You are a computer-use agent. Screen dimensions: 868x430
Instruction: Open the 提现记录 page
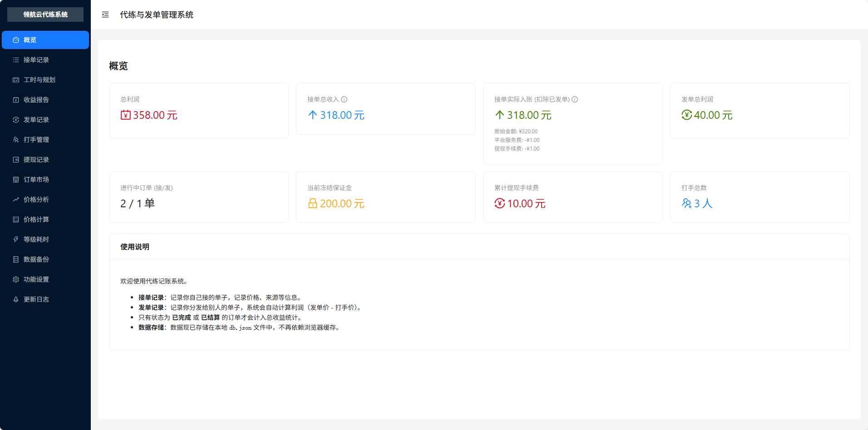pyautogui.click(x=36, y=160)
